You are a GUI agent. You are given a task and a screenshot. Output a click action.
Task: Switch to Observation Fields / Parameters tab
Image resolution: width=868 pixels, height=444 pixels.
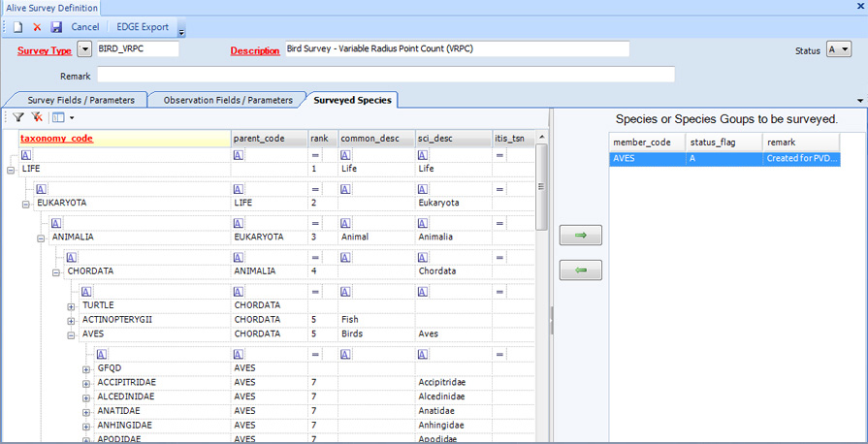(227, 100)
